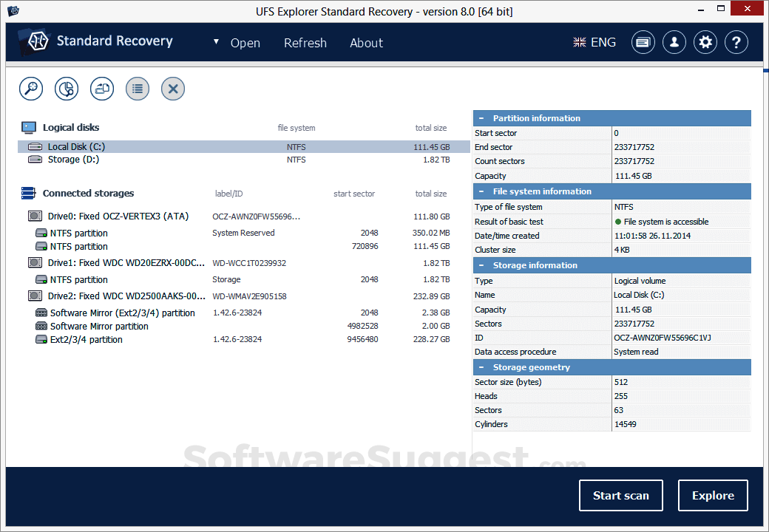Click the Drive1 WDC WD20EZRX disk icon
769x532 pixels.
pos(35,262)
